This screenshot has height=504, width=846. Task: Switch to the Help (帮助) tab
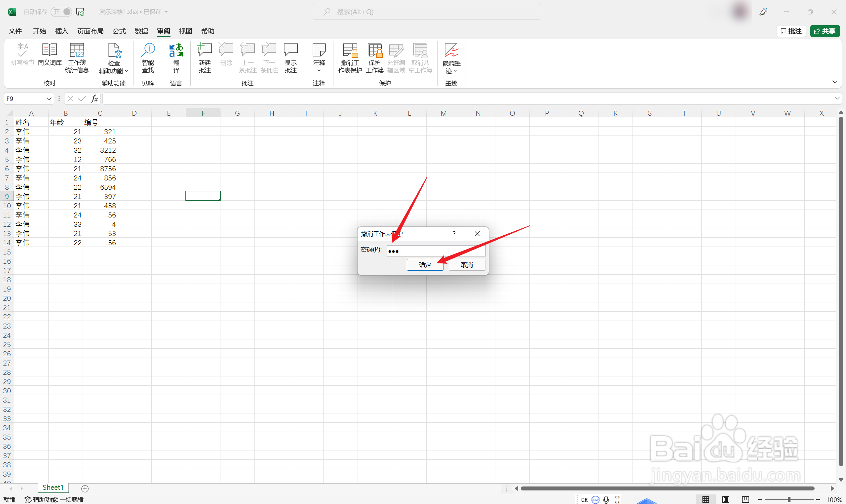point(208,31)
